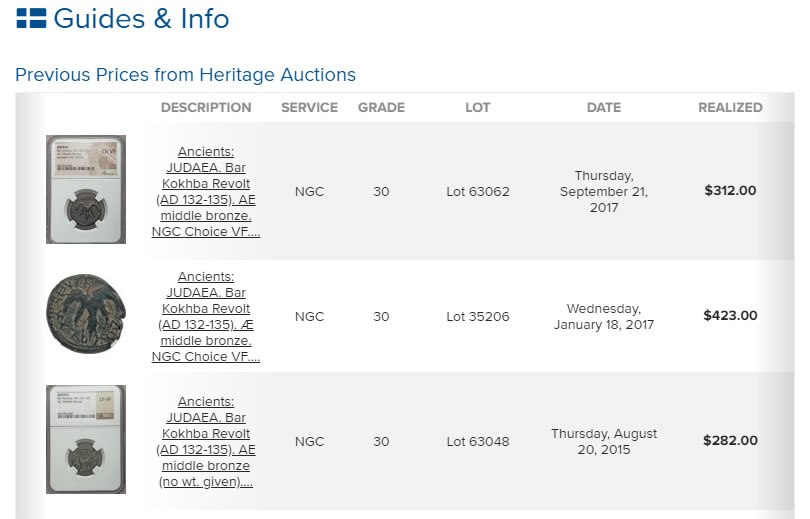810x519 pixels.
Task: Click the GRADE column header
Action: (381, 107)
